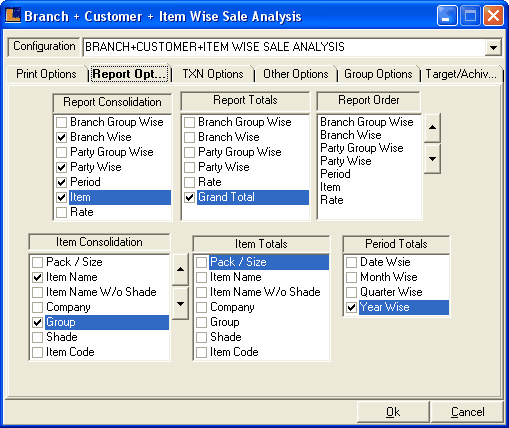Enable Shade in Item Consolidation
Screen dimensions: 509x428
coord(37,337)
